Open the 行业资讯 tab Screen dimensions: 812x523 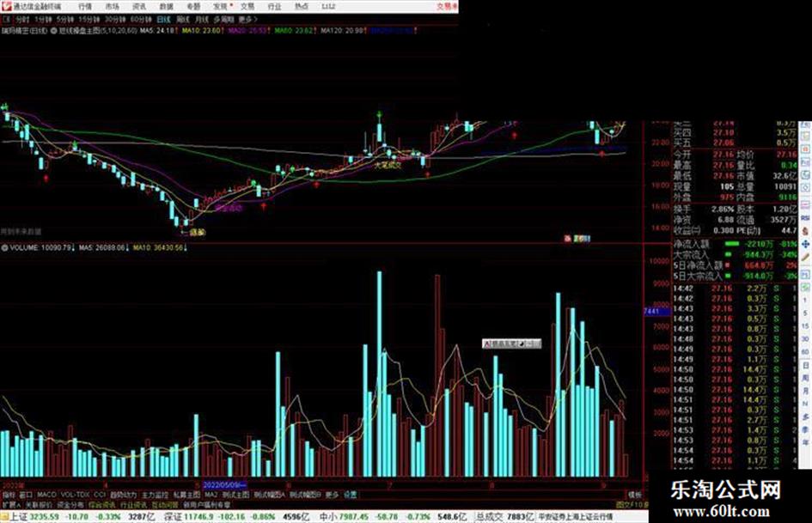[x=133, y=504]
